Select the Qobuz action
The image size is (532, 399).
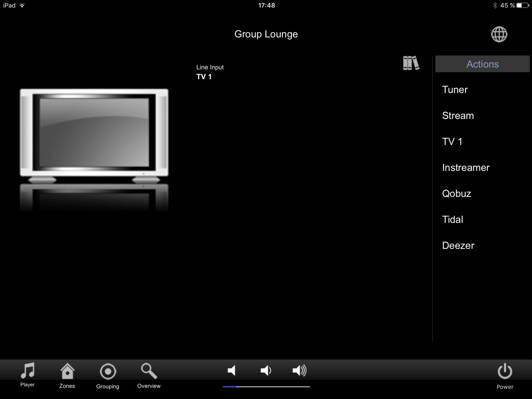click(456, 194)
